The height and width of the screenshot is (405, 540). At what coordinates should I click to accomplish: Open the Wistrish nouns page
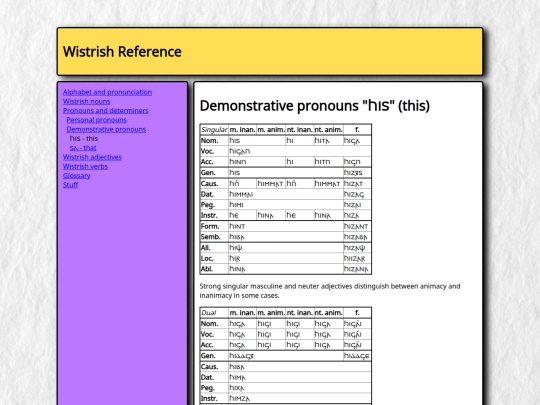point(86,102)
